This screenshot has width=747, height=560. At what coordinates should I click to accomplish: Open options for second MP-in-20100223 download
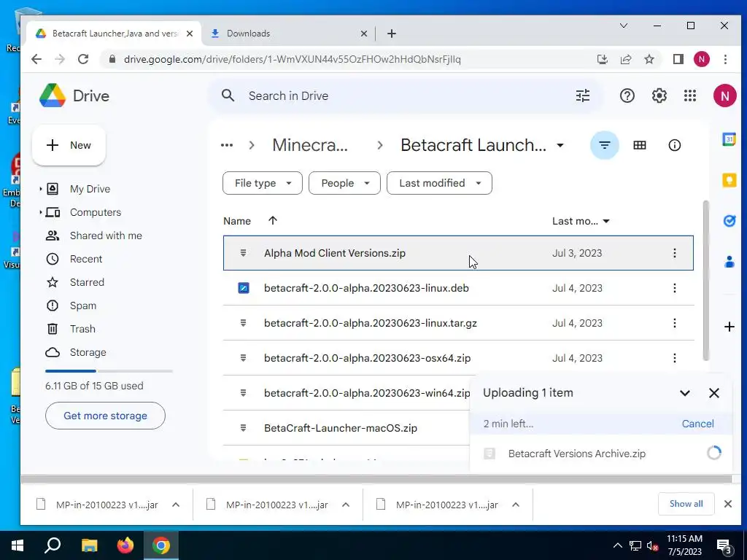[x=346, y=505]
